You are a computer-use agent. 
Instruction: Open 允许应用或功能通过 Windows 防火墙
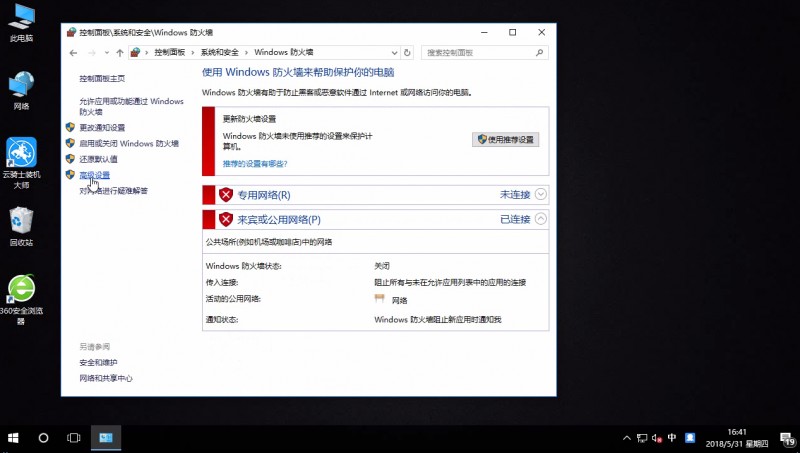(x=131, y=106)
